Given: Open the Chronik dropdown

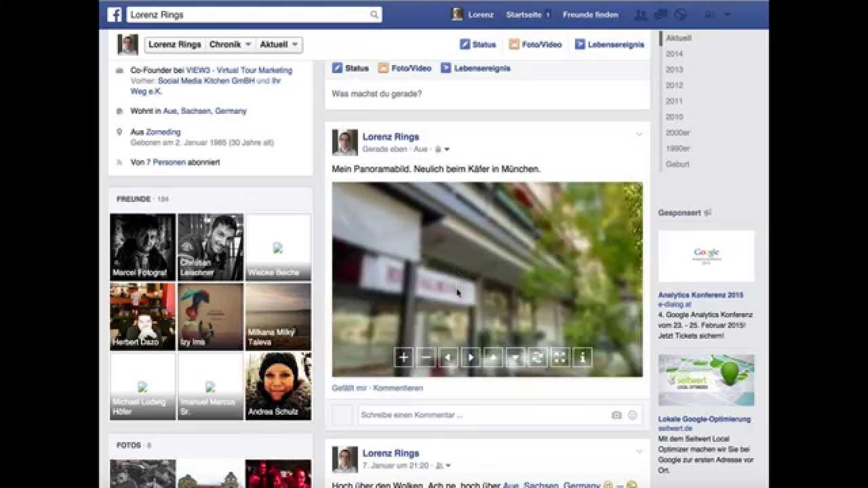Looking at the screenshot, I should [230, 45].
